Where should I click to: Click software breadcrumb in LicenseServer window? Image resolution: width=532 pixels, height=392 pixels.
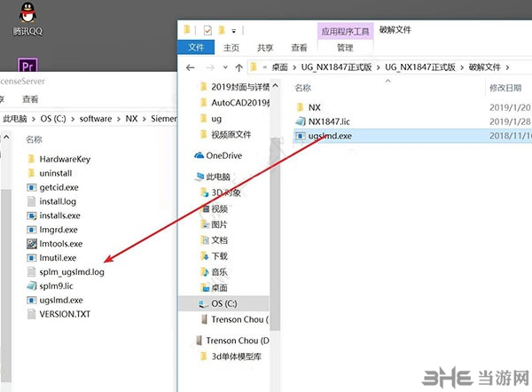coord(96,119)
